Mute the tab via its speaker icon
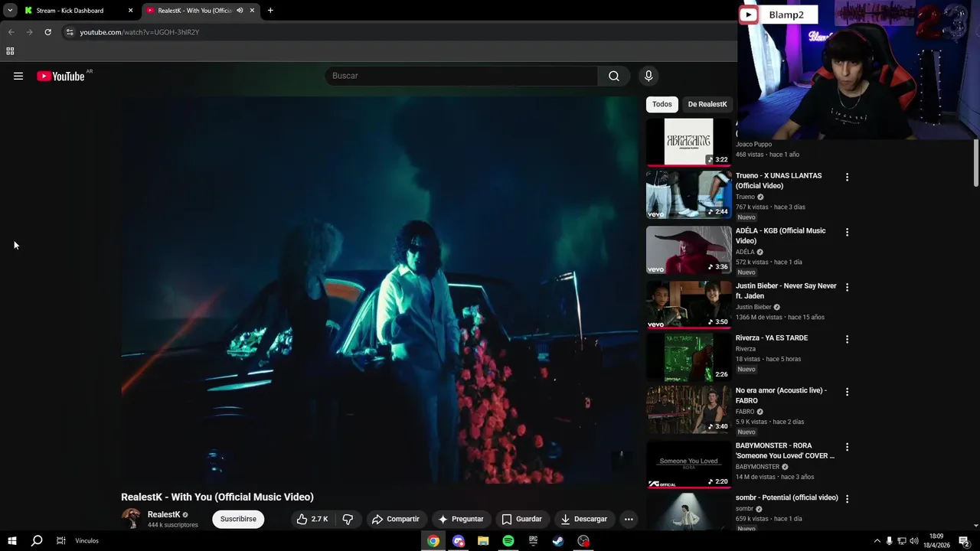 pos(240,11)
